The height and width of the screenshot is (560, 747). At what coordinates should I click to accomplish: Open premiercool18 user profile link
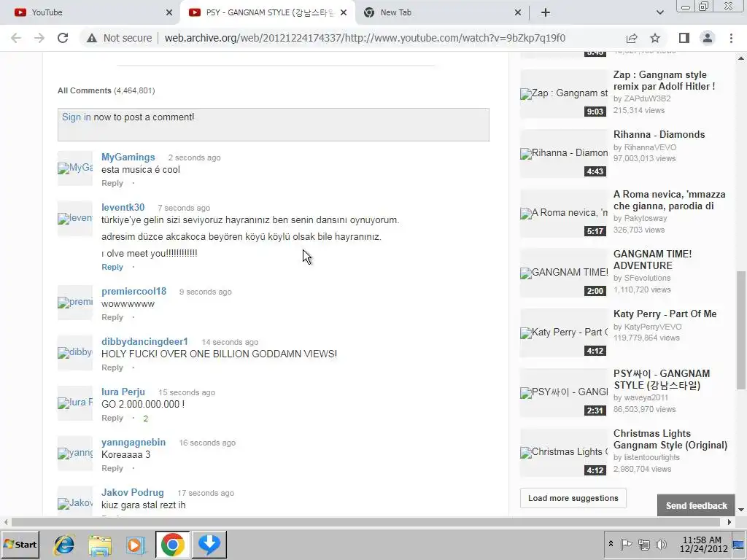(134, 292)
